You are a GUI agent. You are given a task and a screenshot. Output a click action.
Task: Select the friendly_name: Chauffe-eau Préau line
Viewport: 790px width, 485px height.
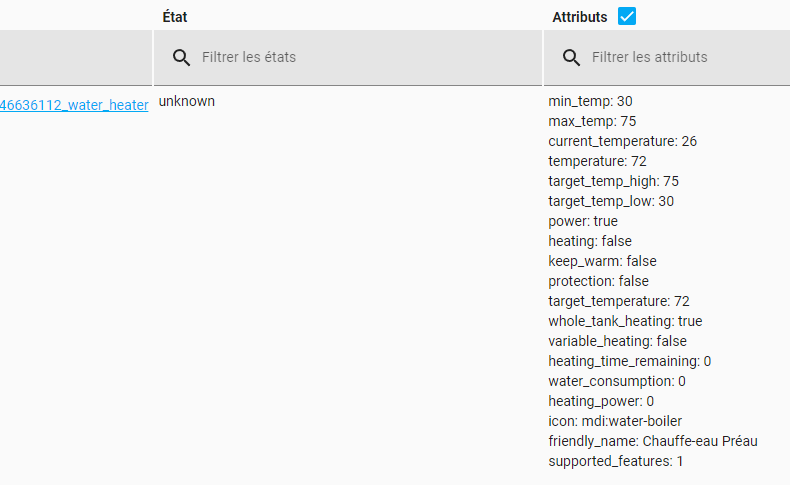tap(653, 441)
